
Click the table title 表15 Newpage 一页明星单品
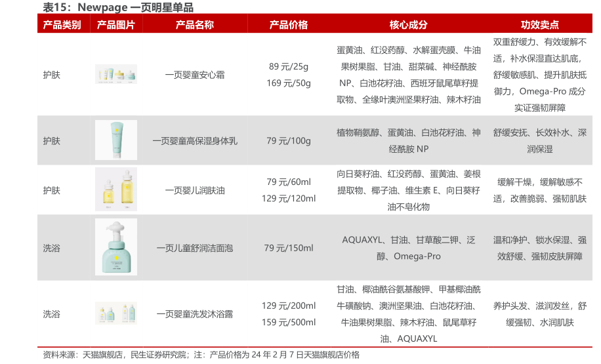[x=118, y=7]
